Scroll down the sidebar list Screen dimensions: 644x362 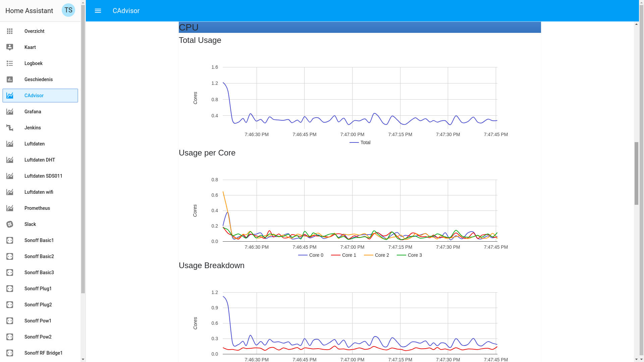(83, 359)
